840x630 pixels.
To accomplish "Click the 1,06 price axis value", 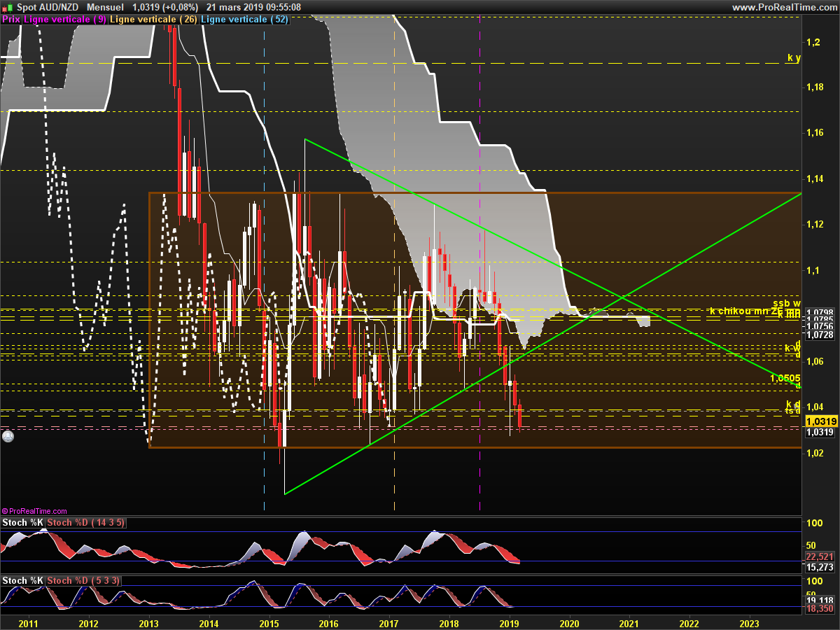I will (x=815, y=361).
